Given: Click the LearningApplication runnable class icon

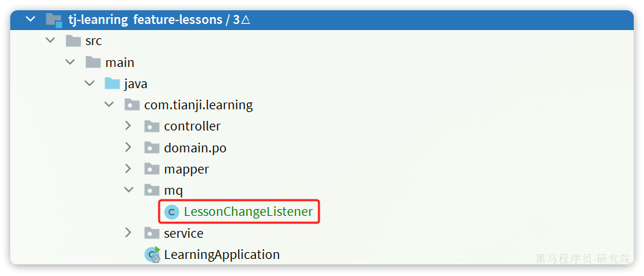Looking at the screenshot, I should pos(152,255).
